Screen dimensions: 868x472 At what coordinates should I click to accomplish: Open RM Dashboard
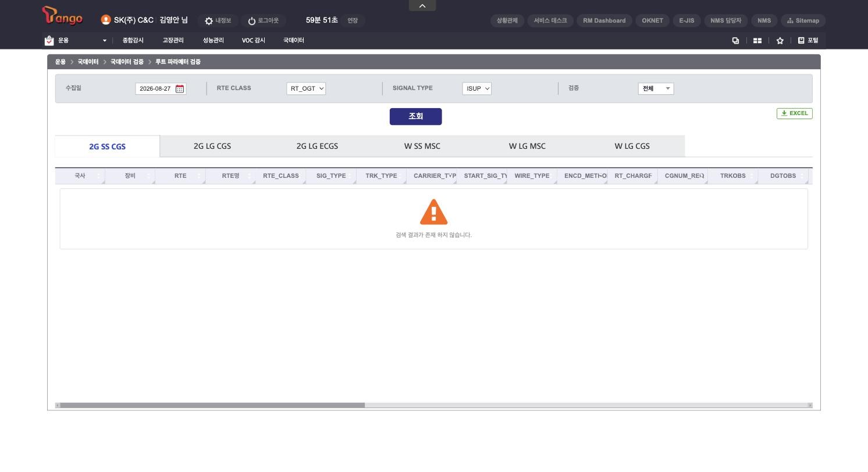pos(604,20)
